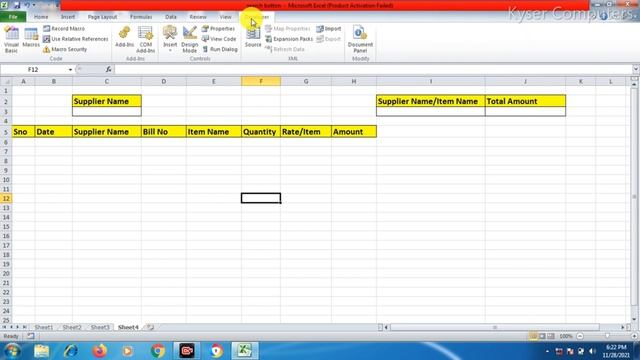Toggle Design Mode
Viewport: 640px width, 360px height.
click(189, 39)
